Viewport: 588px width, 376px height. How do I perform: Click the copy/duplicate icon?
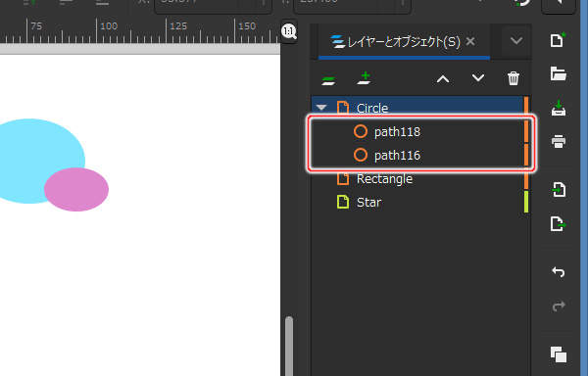point(559,354)
